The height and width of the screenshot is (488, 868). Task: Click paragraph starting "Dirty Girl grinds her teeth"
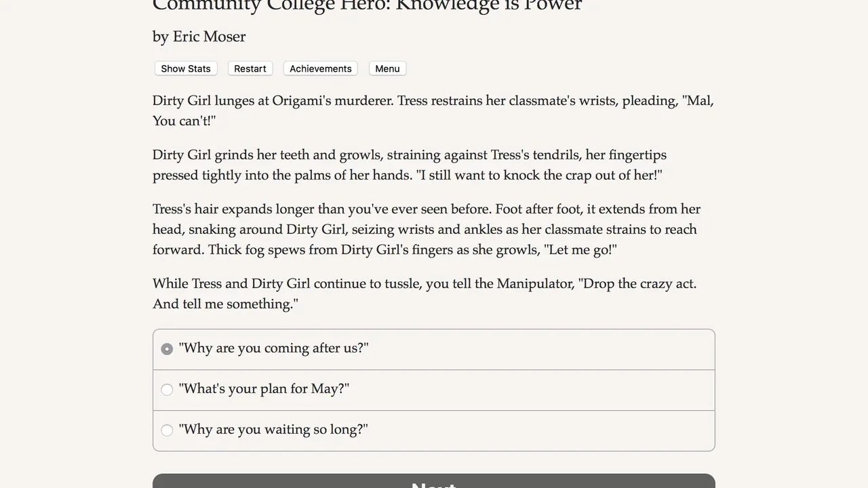tap(410, 165)
